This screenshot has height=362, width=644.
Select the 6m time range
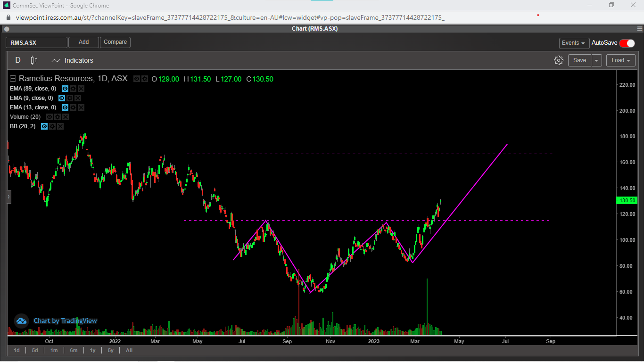(74, 350)
